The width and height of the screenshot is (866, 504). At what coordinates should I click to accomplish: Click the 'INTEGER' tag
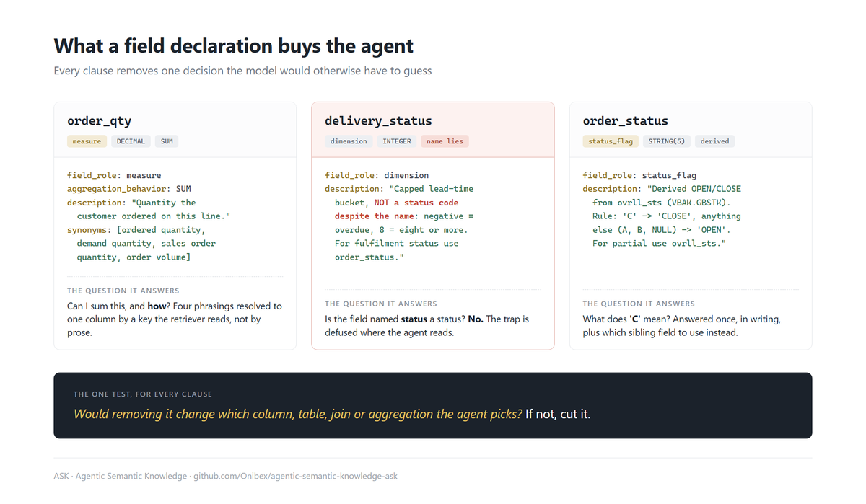pyautogui.click(x=397, y=141)
